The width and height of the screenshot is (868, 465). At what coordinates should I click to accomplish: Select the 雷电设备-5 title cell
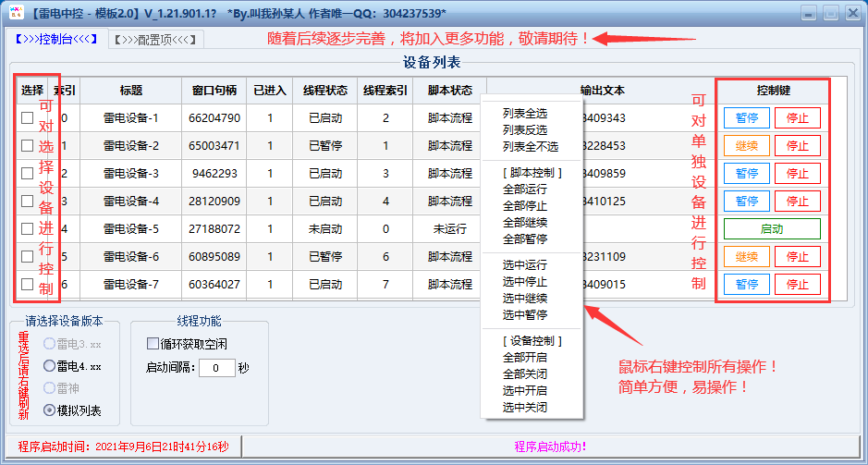(131, 228)
